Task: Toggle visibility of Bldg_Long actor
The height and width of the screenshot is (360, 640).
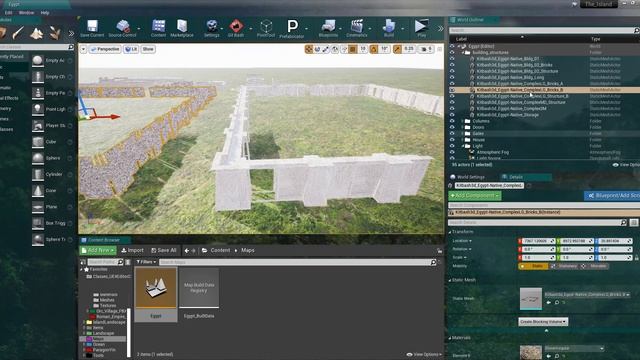Action: click(x=452, y=77)
